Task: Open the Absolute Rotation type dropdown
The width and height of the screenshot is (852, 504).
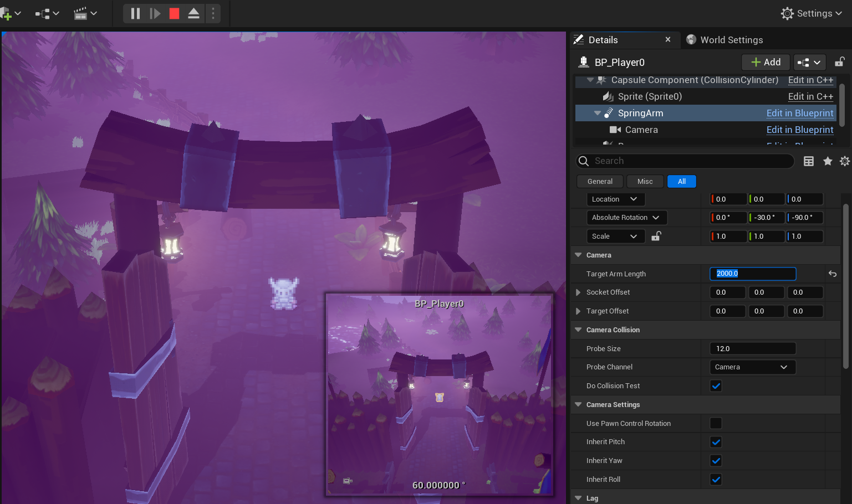Action: (626, 218)
